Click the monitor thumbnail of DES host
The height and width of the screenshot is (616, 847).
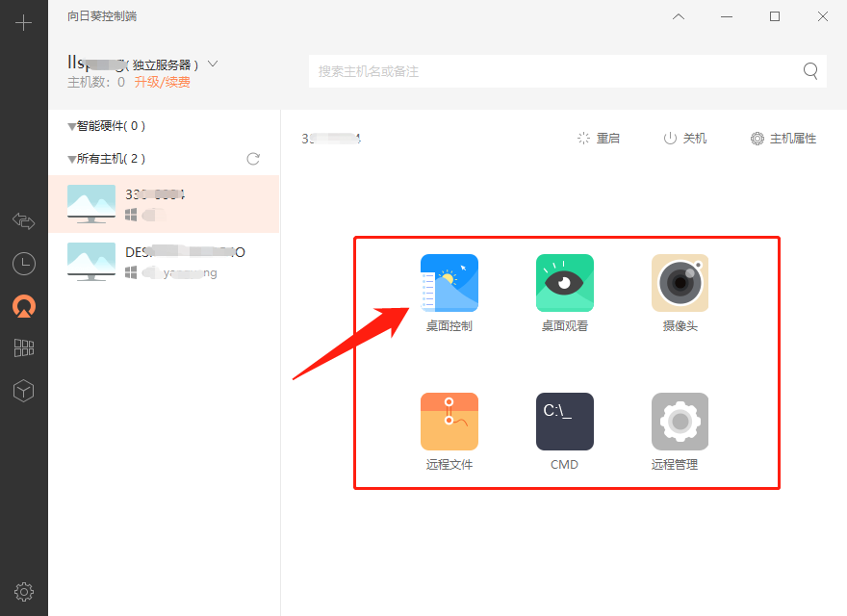pyautogui.click(x=91, y=262)
